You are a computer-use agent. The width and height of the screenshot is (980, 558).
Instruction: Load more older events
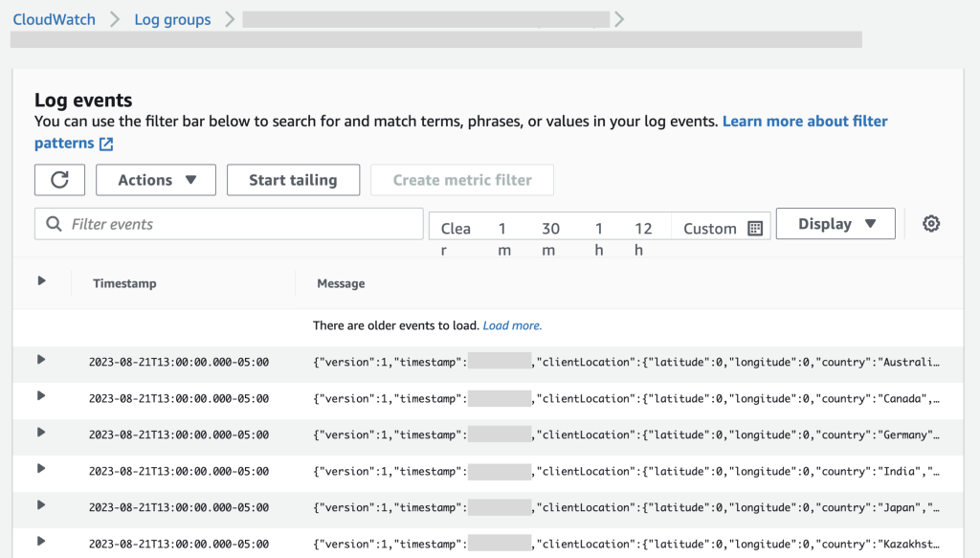point(512,325)
